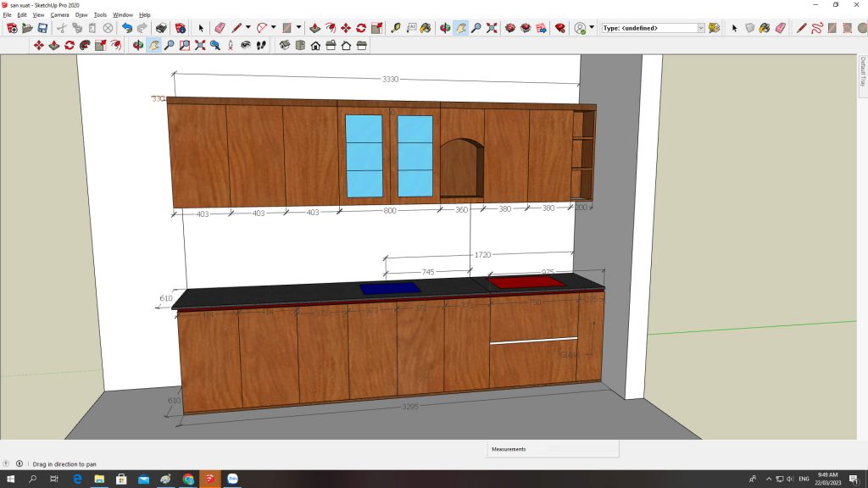
Task: Print the model using the printer icon
Action: point(161,28)
